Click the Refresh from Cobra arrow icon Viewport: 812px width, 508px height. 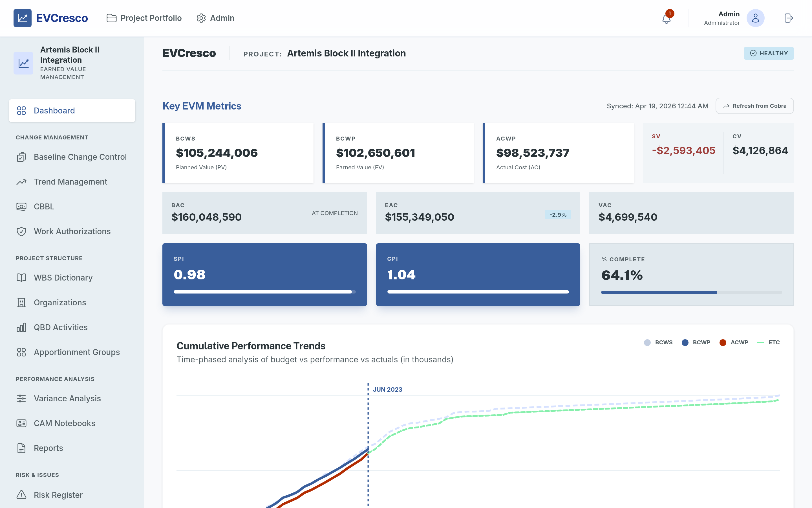point(727,106)
